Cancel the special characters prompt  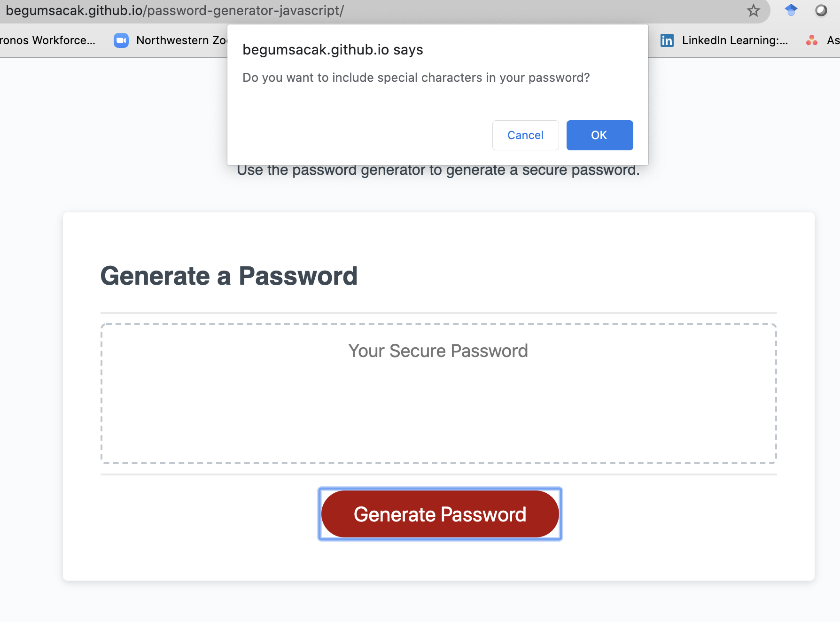pos(525,135)
